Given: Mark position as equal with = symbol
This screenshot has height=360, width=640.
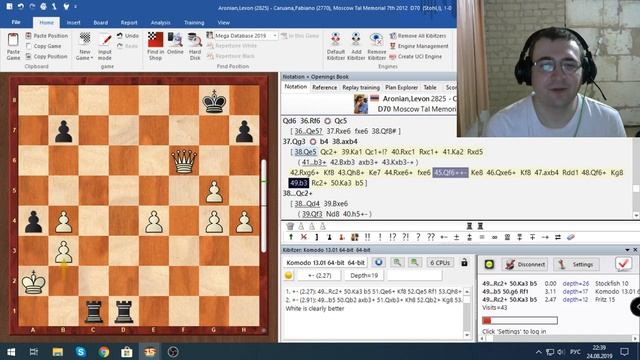Looking at the screenshot, I should 482,237.
